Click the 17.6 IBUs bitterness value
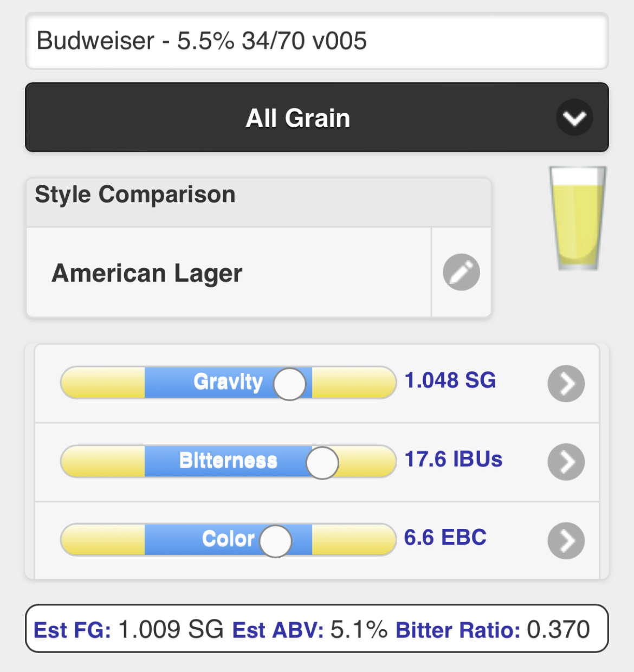This screenshot has width=634, height=672. point(454,459)
